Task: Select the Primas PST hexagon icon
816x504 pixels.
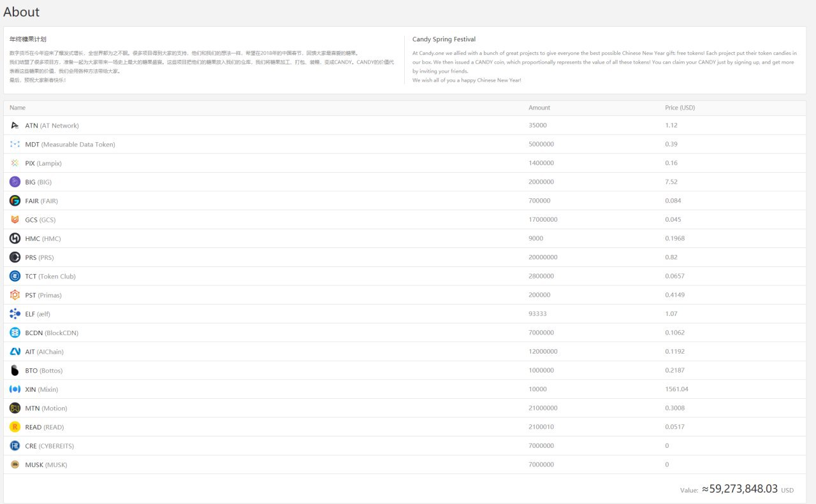Action: click(15, 295)
